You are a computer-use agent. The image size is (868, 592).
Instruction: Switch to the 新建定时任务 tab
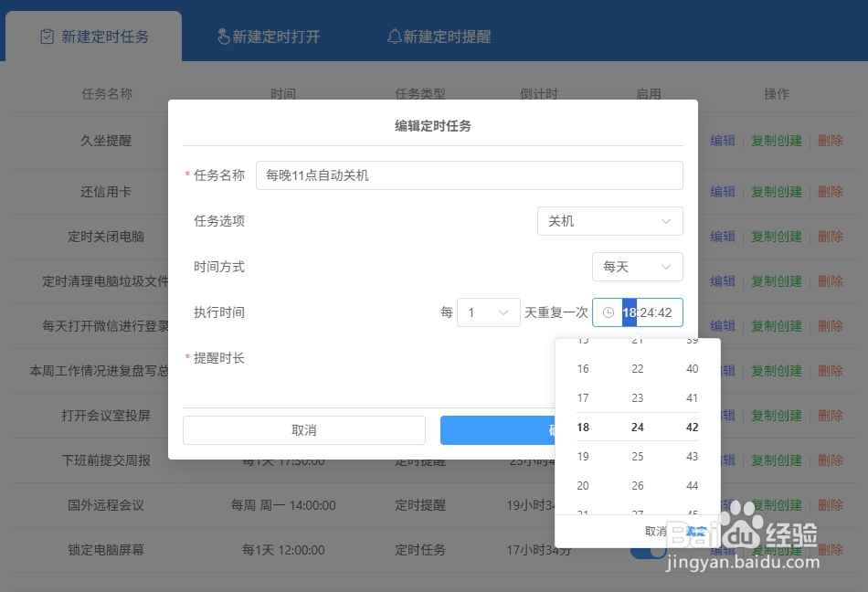tap(94, 37)
